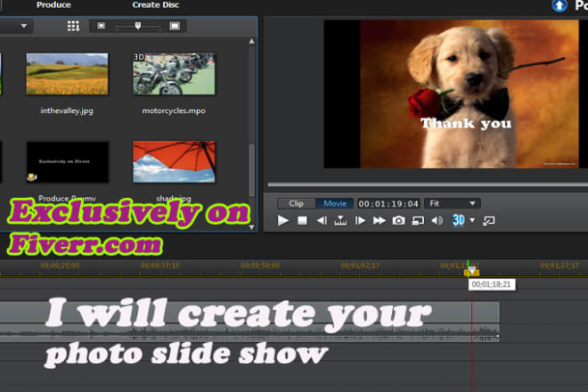The image size is (588, 392).
Task: Take a snapshot with the camera icon
Action: (x=398, y=221)
